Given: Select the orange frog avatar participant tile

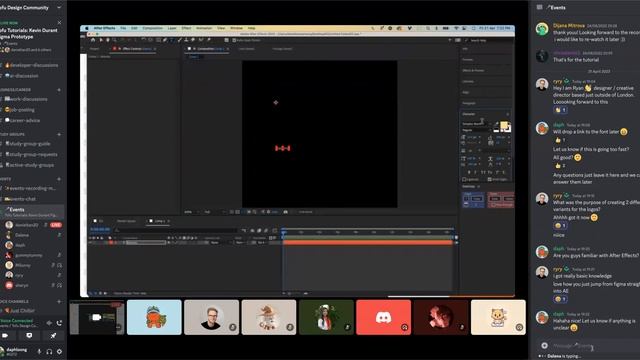Looking at the screenshot, I should 154,318.
